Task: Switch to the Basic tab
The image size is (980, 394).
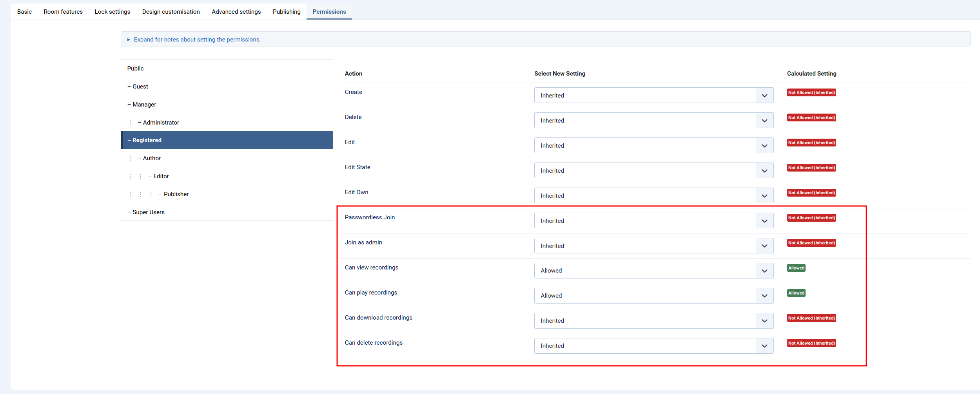Action: (24, 12)
